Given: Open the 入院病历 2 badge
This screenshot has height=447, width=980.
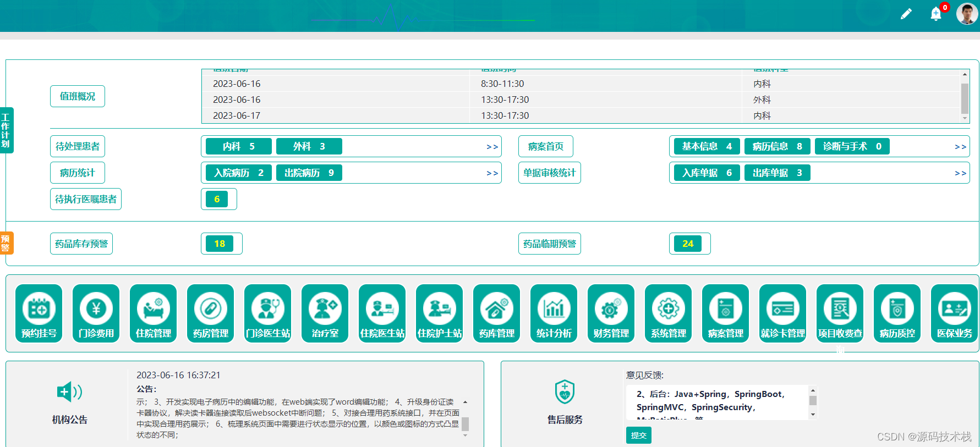Looking at the screenshot, I should pos(239,173).
